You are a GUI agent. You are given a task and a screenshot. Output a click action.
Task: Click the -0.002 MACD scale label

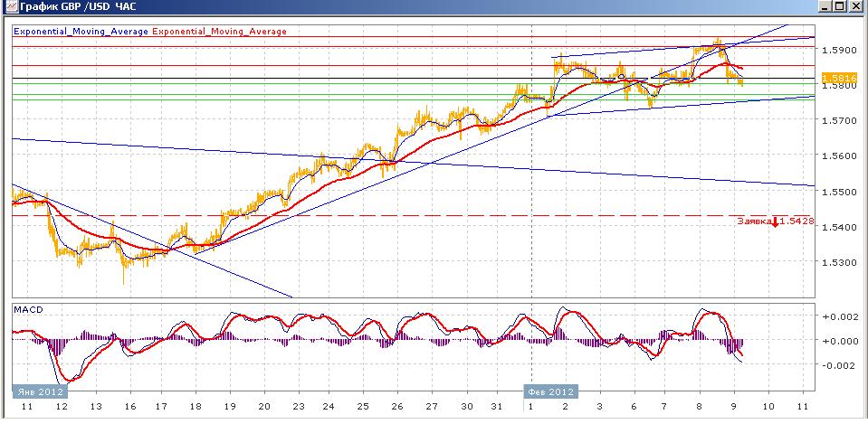pos(838,365)
